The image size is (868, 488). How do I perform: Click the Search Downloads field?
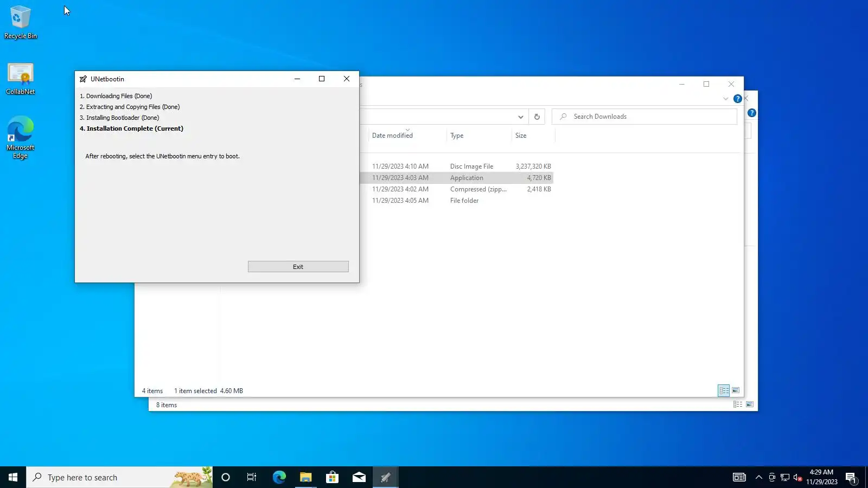click(644, 117)
